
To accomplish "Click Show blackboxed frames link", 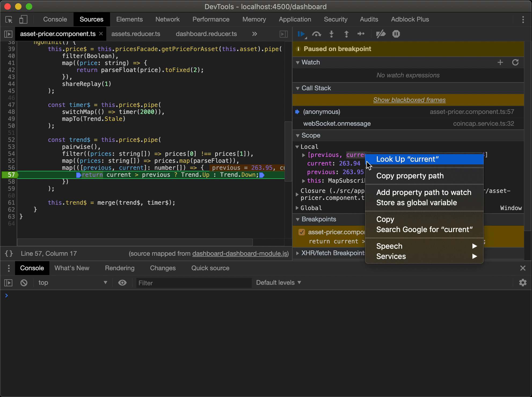I will coord(409,100).
